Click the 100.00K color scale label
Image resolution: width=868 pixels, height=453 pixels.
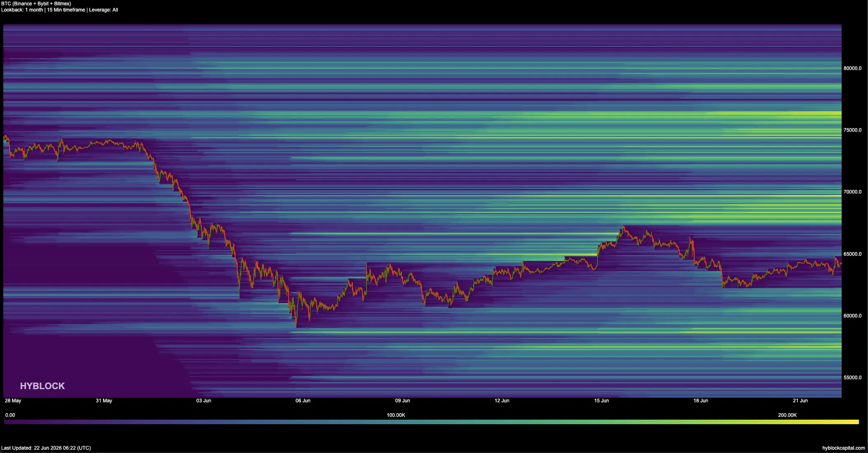pyautogui.click(x=396, y=415)
